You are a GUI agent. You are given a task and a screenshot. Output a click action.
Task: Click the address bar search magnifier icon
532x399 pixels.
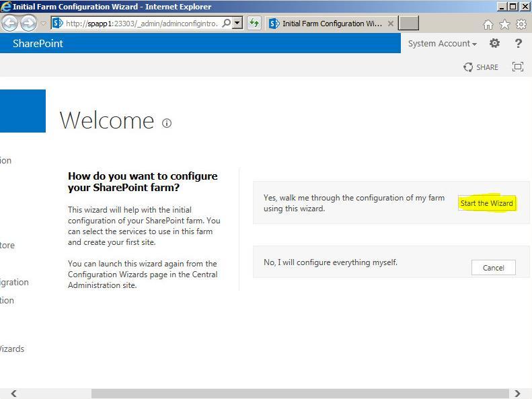226,23
